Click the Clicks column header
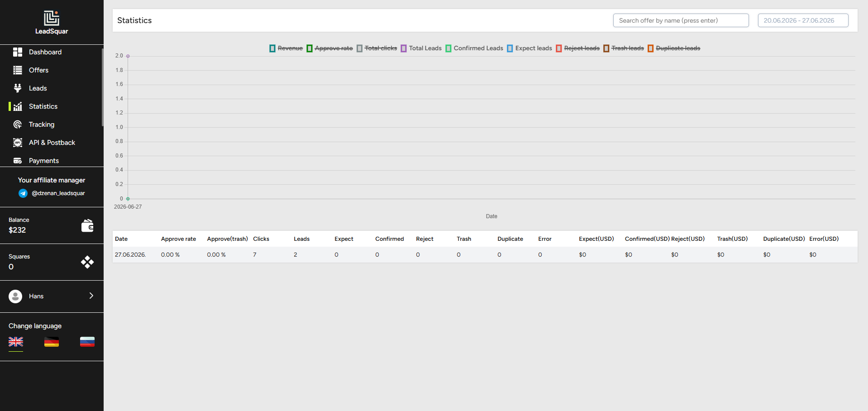 pos(261,239)
